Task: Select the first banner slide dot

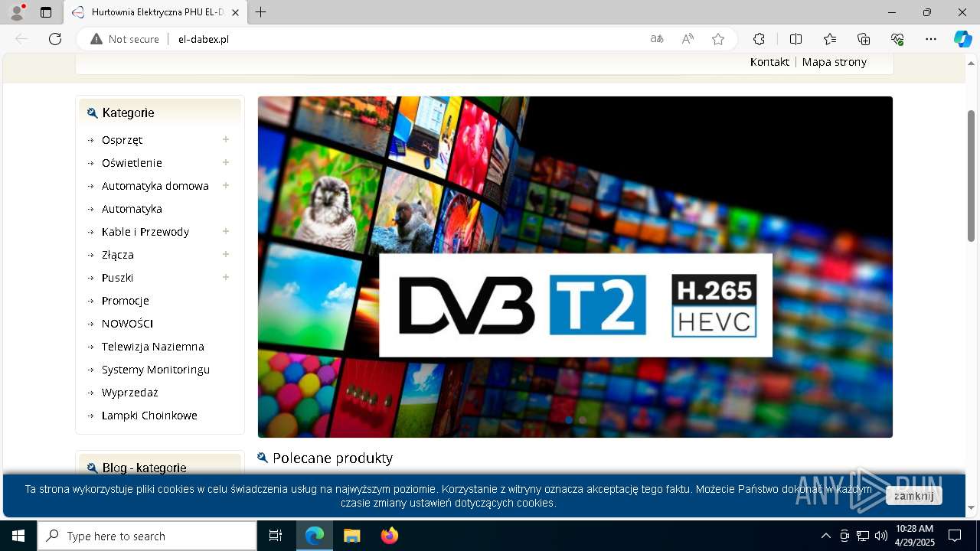Action: (x=569, y=420)
